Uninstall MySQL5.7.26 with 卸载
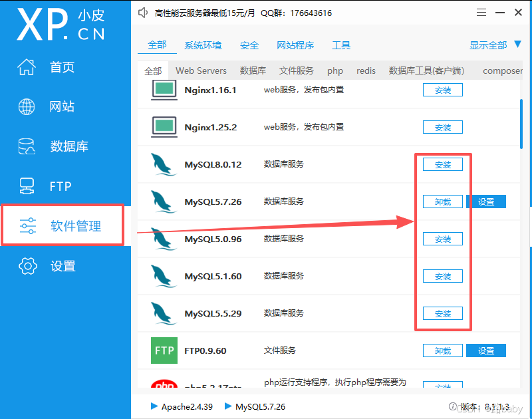532x419 pixels. pyautogui.click(x=442, y=202)
